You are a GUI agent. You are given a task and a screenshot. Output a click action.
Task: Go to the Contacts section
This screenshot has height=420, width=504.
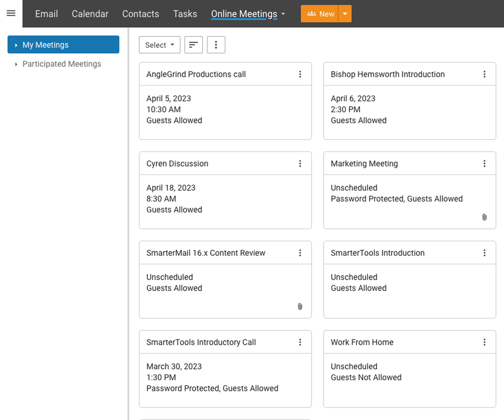coord(141,14)
